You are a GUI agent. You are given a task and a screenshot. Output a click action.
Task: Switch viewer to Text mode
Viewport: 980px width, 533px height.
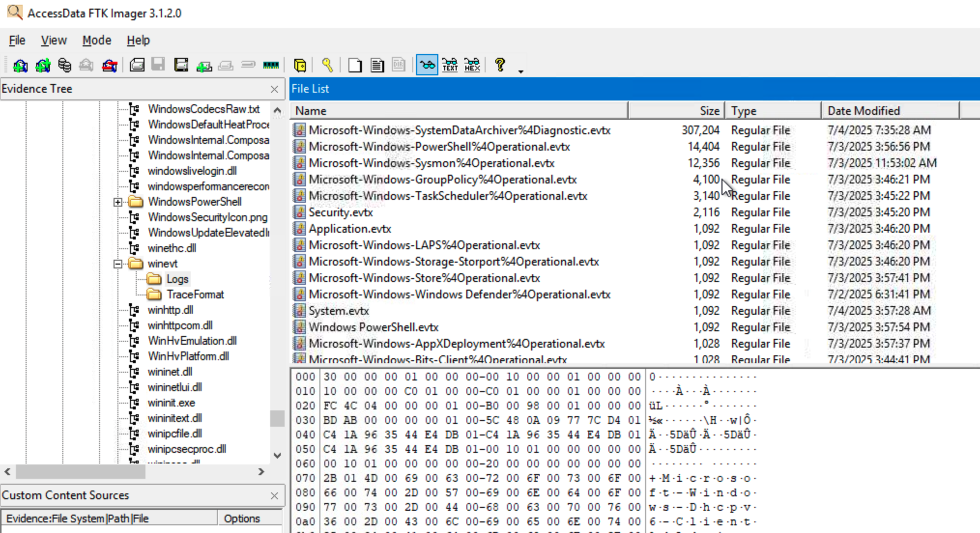point(449,65)
